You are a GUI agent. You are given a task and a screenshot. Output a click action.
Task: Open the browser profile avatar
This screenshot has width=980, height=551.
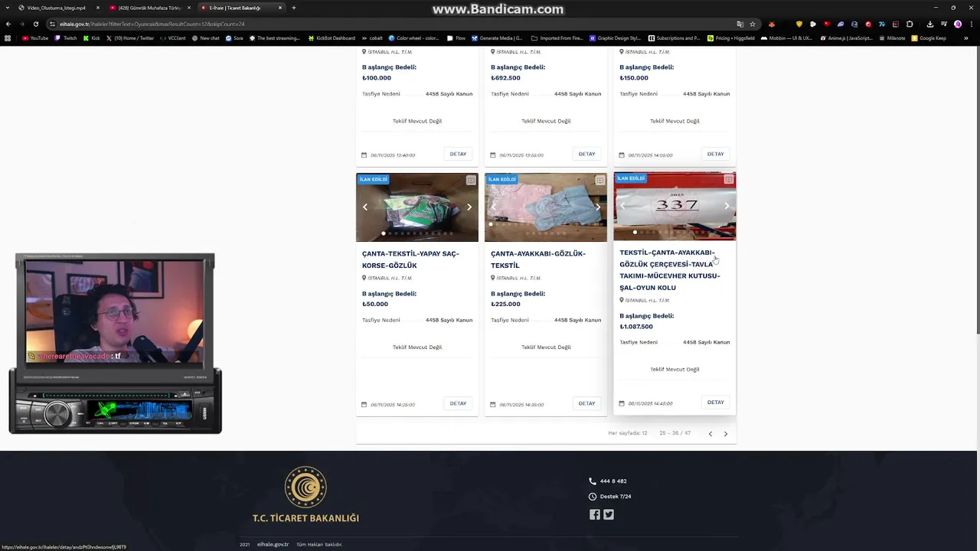[x=958, y=24]
